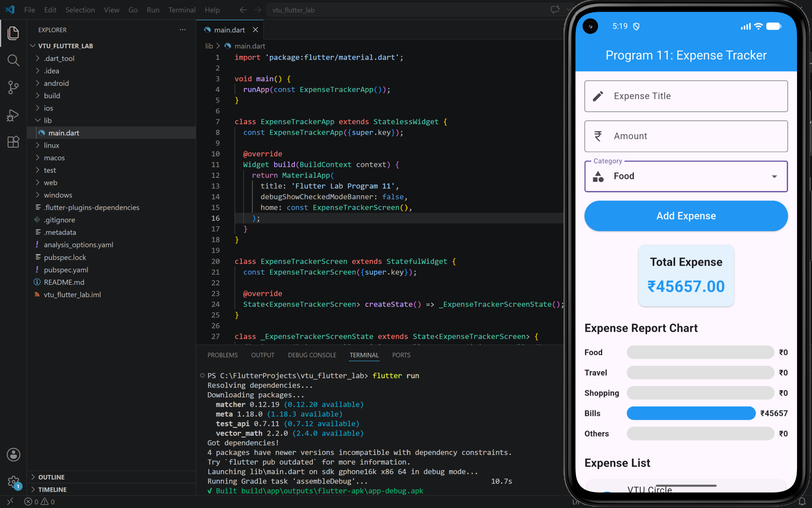
Task: Open the remote window status bar icon
Action: (x=10, y=501)
